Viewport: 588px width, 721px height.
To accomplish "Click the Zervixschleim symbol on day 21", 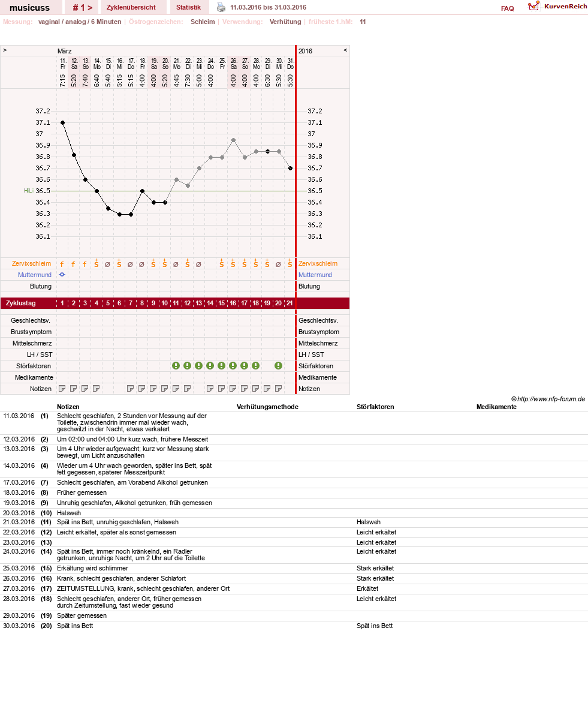I will point(290,263).
